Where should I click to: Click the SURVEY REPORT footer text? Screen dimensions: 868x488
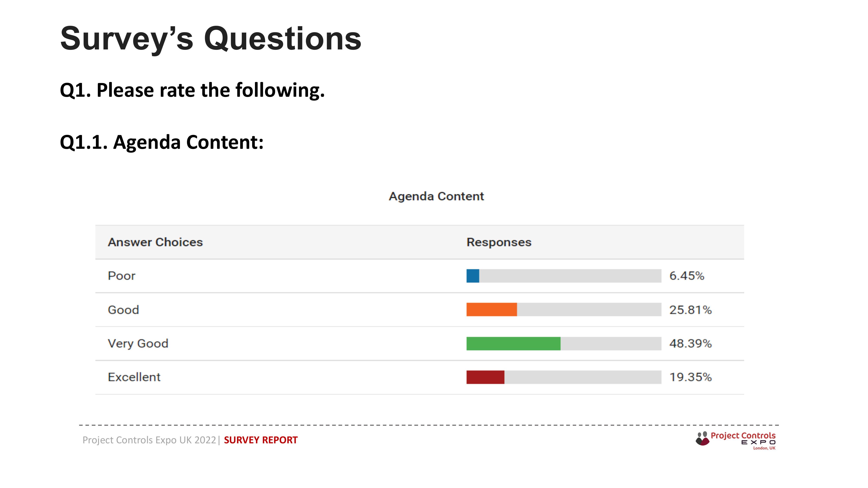click(x=261, y=440)
